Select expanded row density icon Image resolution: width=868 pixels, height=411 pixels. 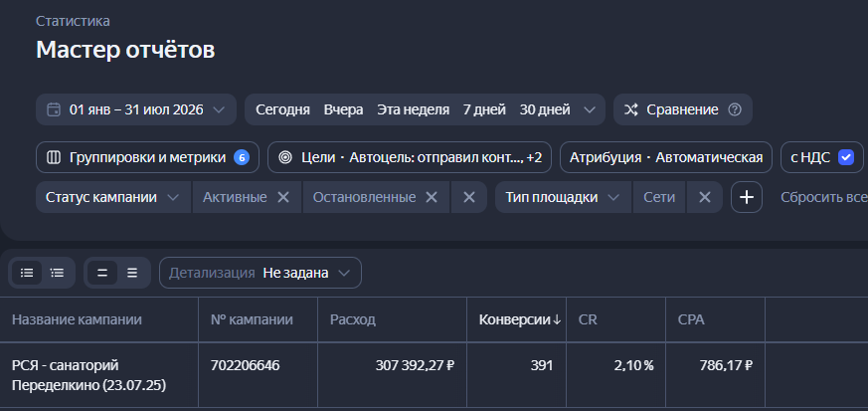[x=132, y=273]
